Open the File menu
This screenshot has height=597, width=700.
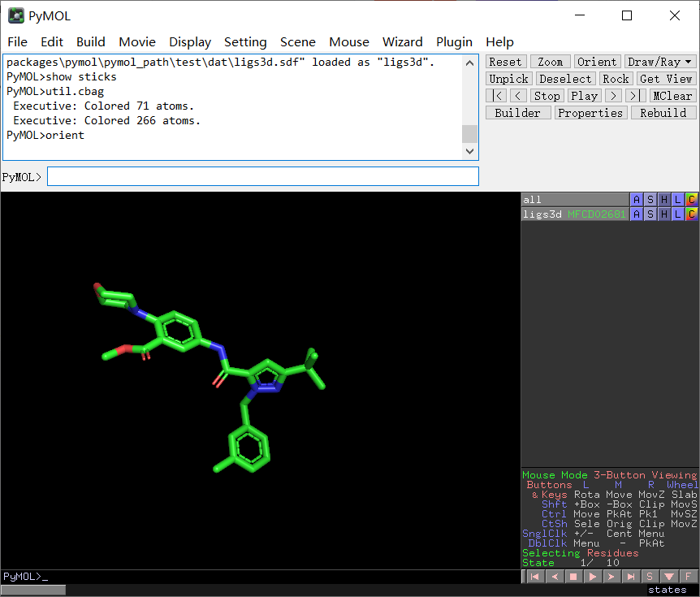[x=17, y=42]
